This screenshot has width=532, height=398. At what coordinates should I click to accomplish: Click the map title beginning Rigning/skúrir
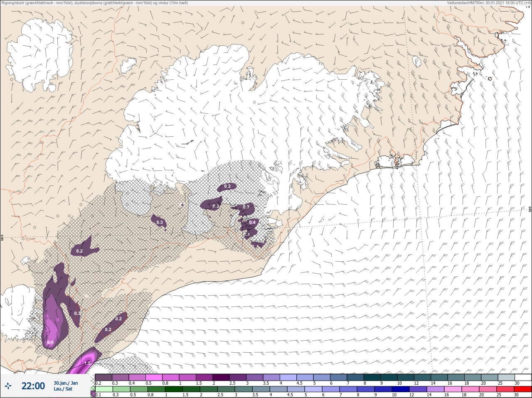click(94, 3)
